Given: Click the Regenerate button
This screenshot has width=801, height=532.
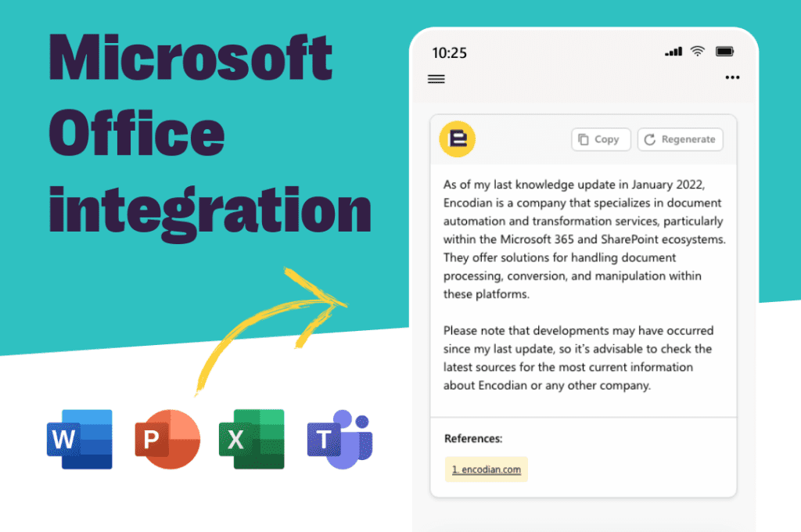Looking at the screenshot, I should tap(680, 139).
